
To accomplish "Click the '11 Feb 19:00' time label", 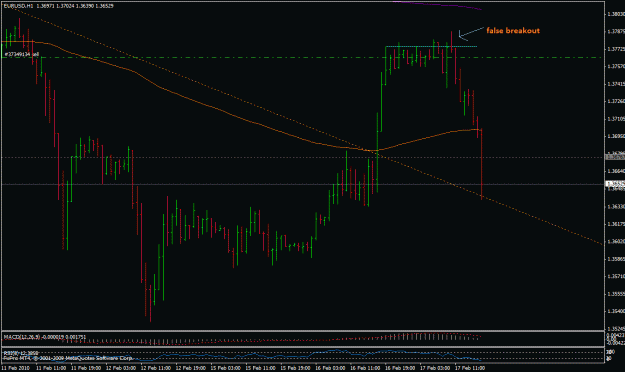I will (x=86, y=368).
